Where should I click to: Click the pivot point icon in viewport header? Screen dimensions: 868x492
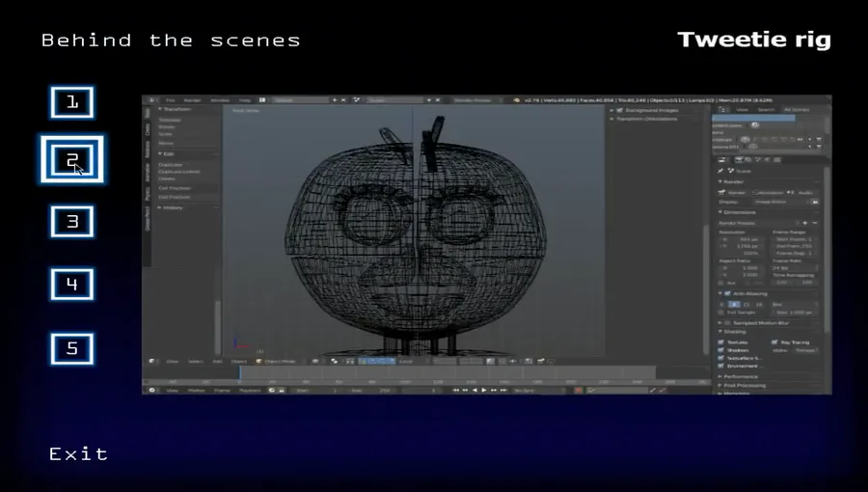[335, 362]
